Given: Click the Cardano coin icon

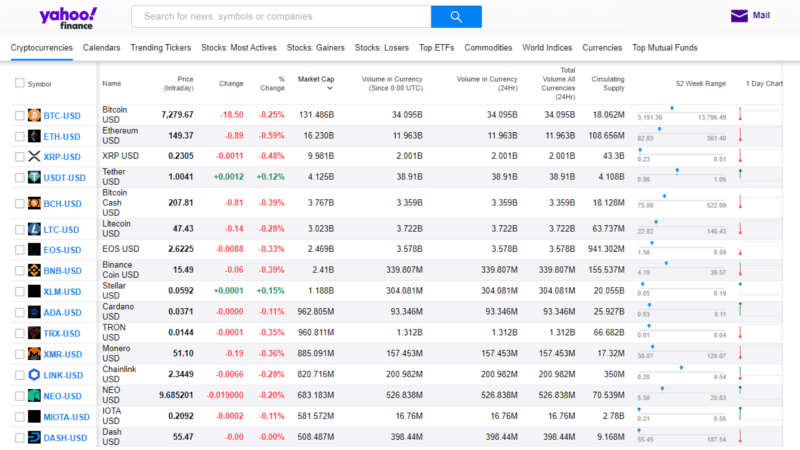Looking at the screenshot, I should tap(34, 312).
